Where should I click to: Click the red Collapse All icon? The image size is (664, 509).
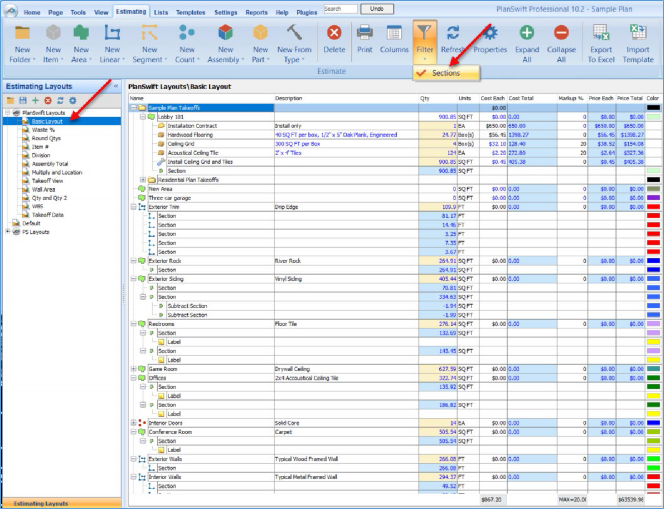point(561,33)
